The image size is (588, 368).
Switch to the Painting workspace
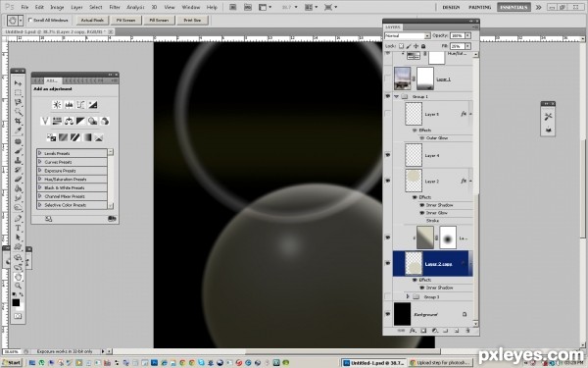479,7
